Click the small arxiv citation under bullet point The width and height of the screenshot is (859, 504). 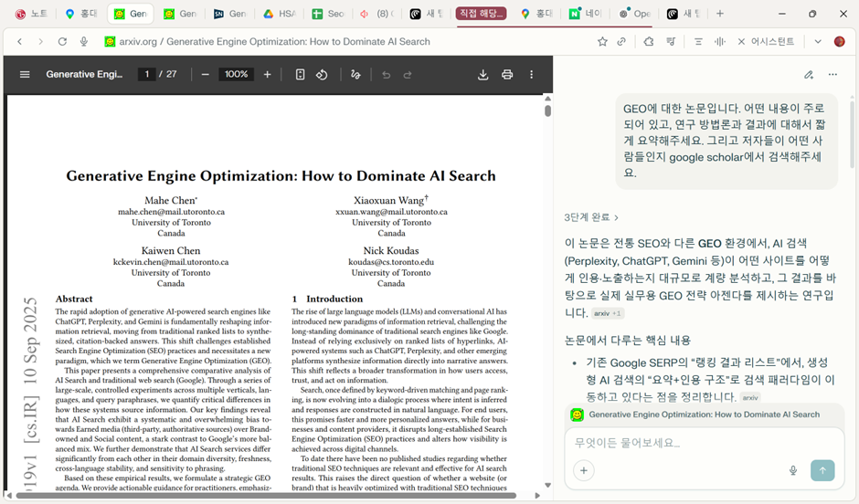pyautogui.click(x=750, y=398)
